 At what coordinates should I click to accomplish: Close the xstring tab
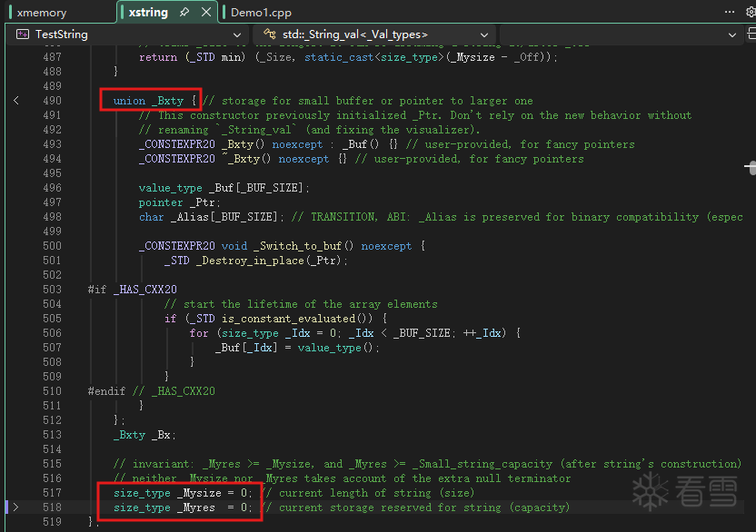click(x=206, y=12)
